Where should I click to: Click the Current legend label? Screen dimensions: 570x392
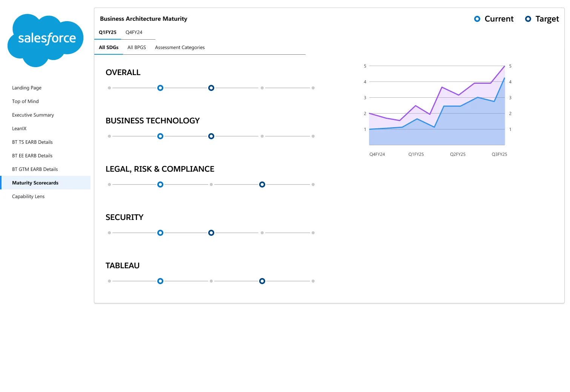point(499,19)
